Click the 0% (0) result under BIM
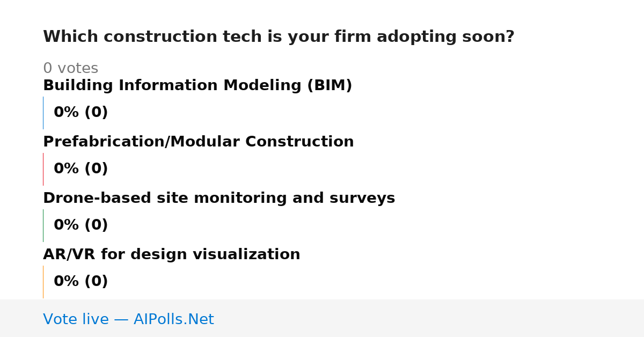The height and width of the screenshot is (337, 644). click(81, 113)
